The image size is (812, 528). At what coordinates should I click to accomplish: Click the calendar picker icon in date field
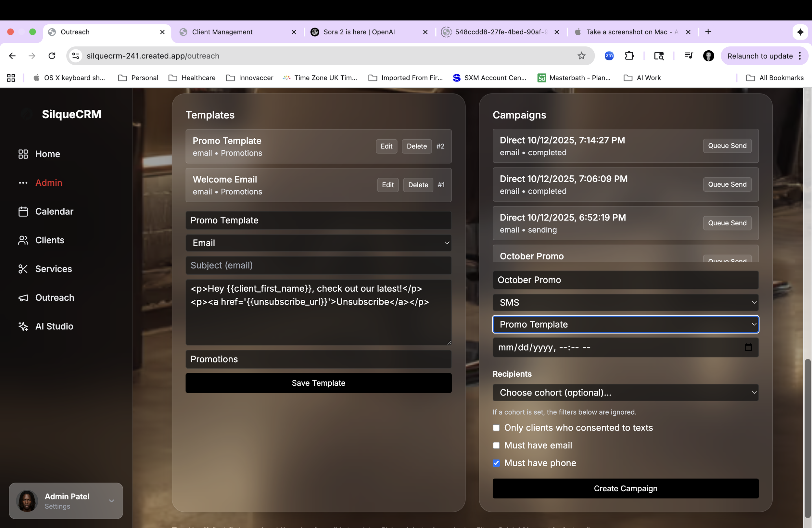tap(748, 347)
